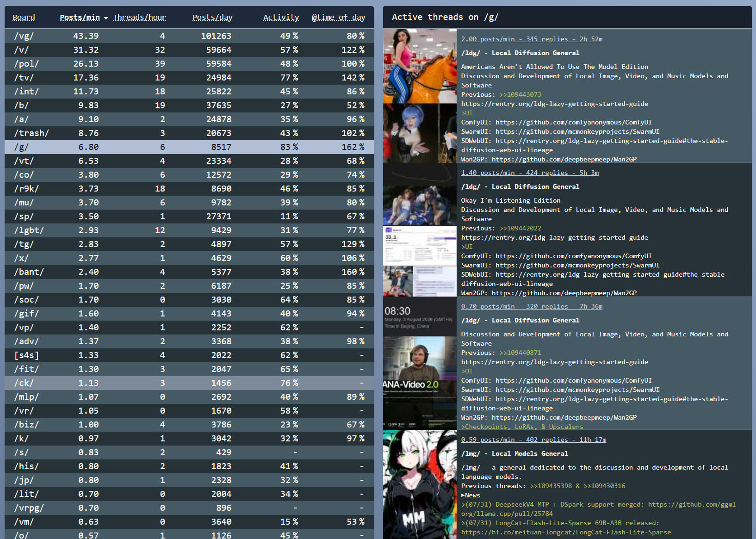This screenshot has width=756, height=539.
Task: Select the /trash/ board row
Action: point(189,133)
